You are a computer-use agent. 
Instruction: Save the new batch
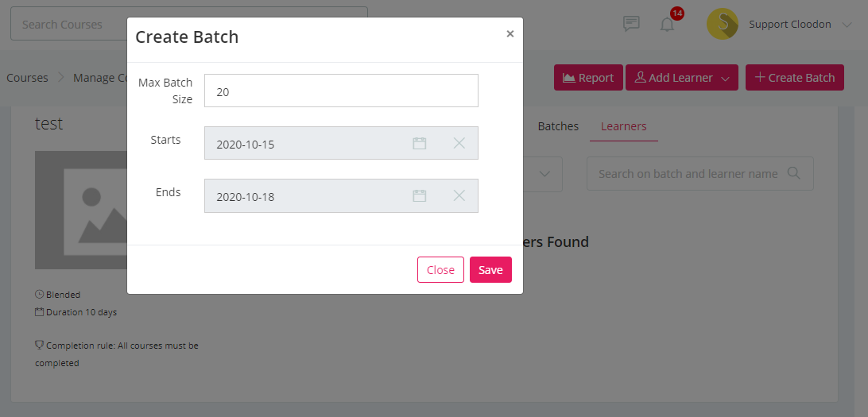(x=490, y=269)
